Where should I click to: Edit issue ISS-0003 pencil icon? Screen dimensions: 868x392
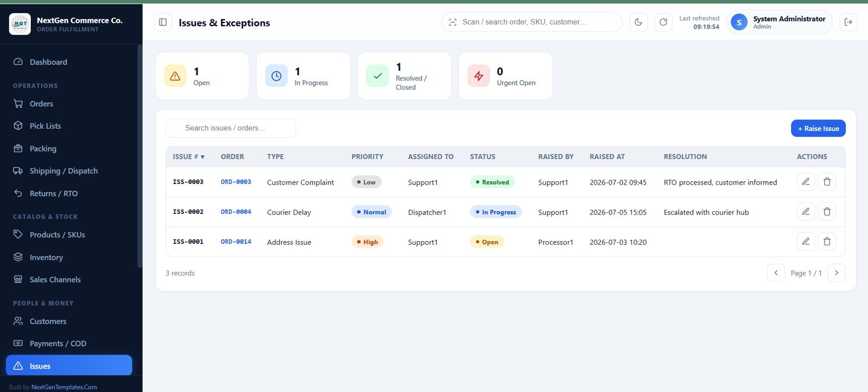806,182
